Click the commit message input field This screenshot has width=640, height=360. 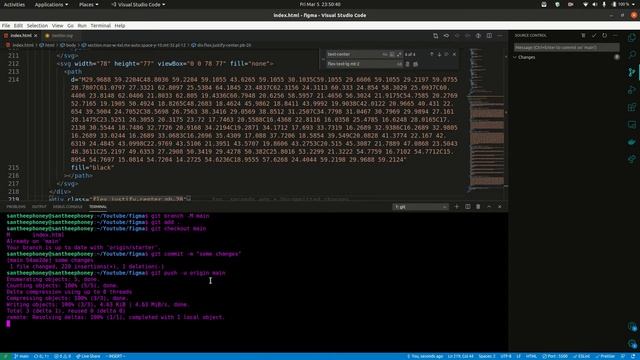pos(566,47)
